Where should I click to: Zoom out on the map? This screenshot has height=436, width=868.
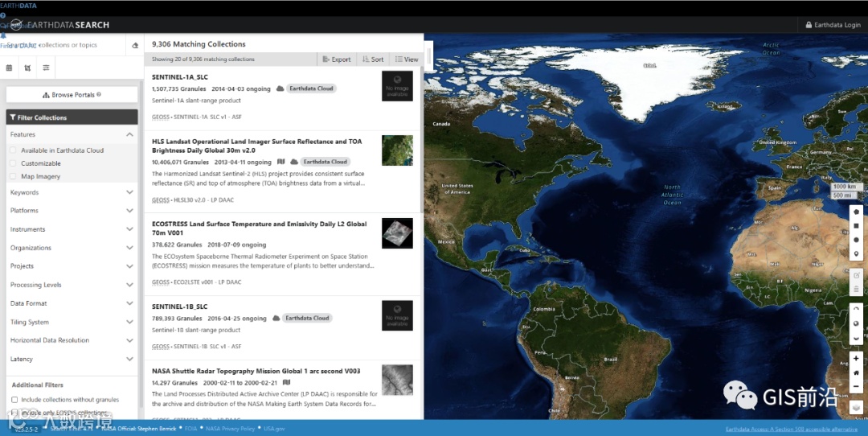[857, 386]
